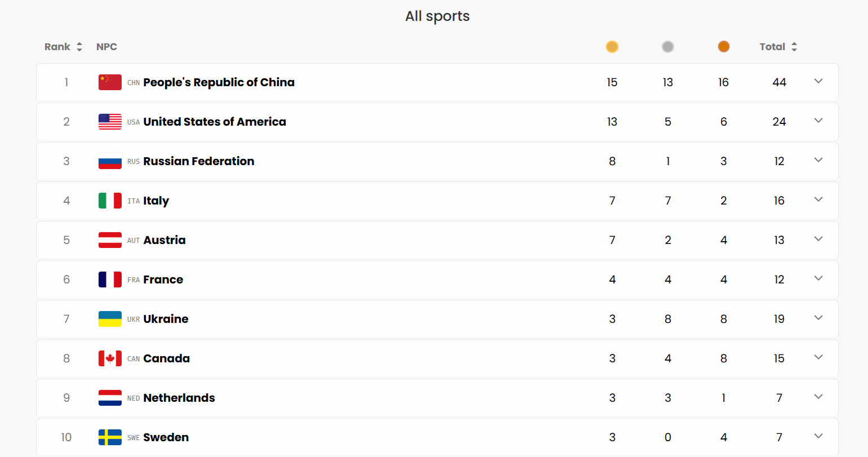Expand the Russian Federation medal details
Screen dimensions: 868x457
[818, 160]
